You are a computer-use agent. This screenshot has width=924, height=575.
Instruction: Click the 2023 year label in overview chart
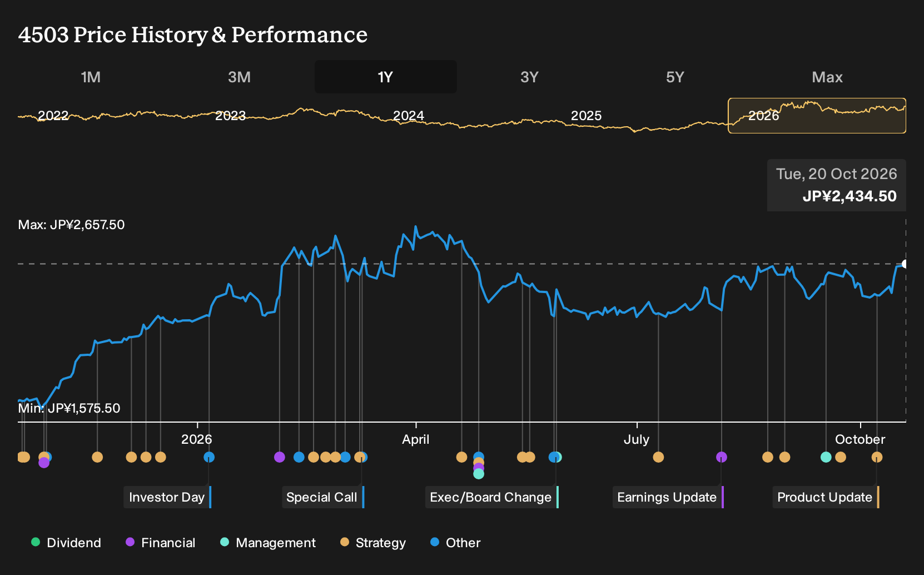click(230, 116)
